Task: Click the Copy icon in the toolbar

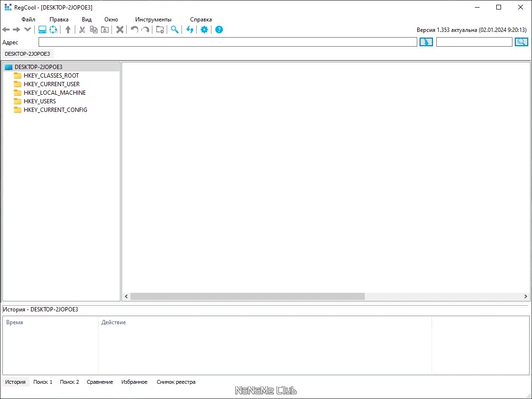Action: (94, 30)
